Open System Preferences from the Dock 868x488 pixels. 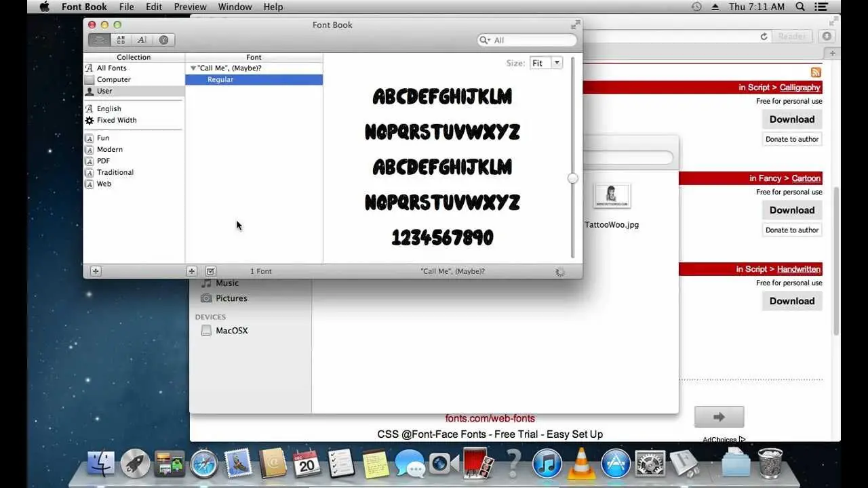click(x=650, y=464)
